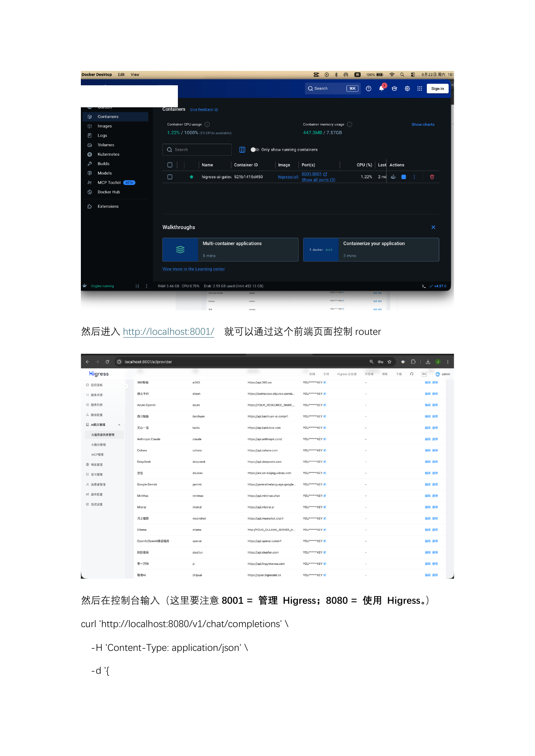Screen dimensions: 535x756
Task: Open Docker Desktop menu in menu bar
Action: click(x=97, y=75)
